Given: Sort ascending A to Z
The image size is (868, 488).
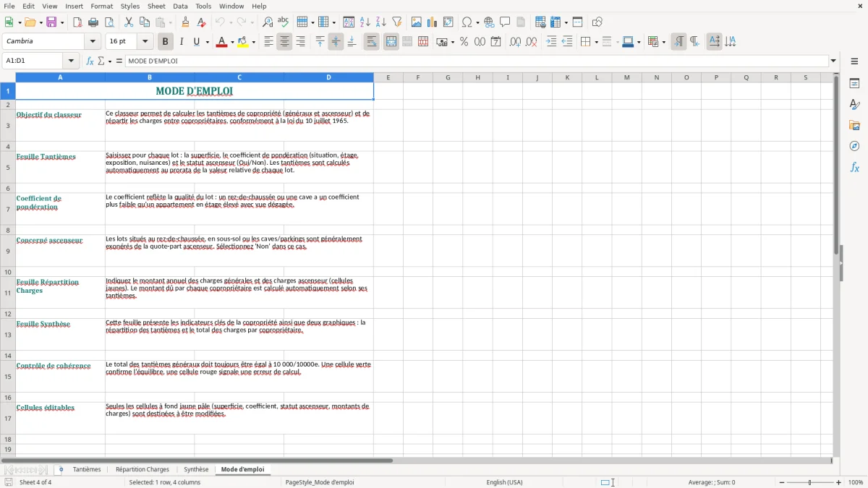Looking at the screenshot, I should pos(365,22).
